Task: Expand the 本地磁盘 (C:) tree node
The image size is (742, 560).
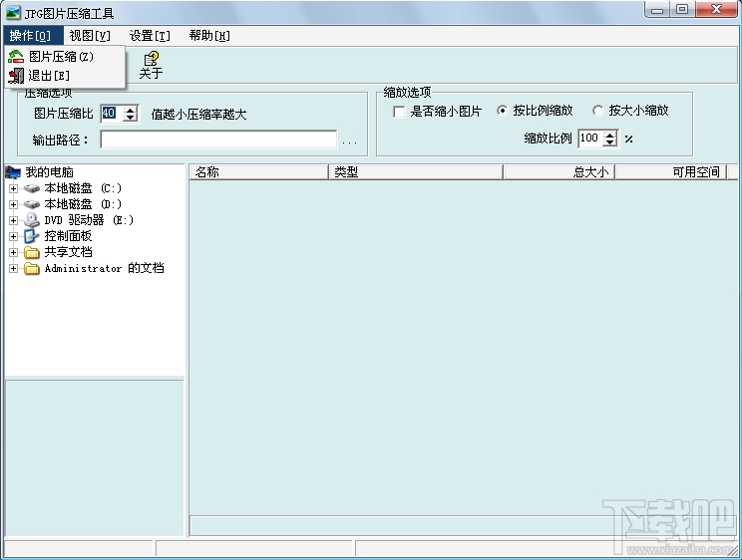Action: [13, 188]
